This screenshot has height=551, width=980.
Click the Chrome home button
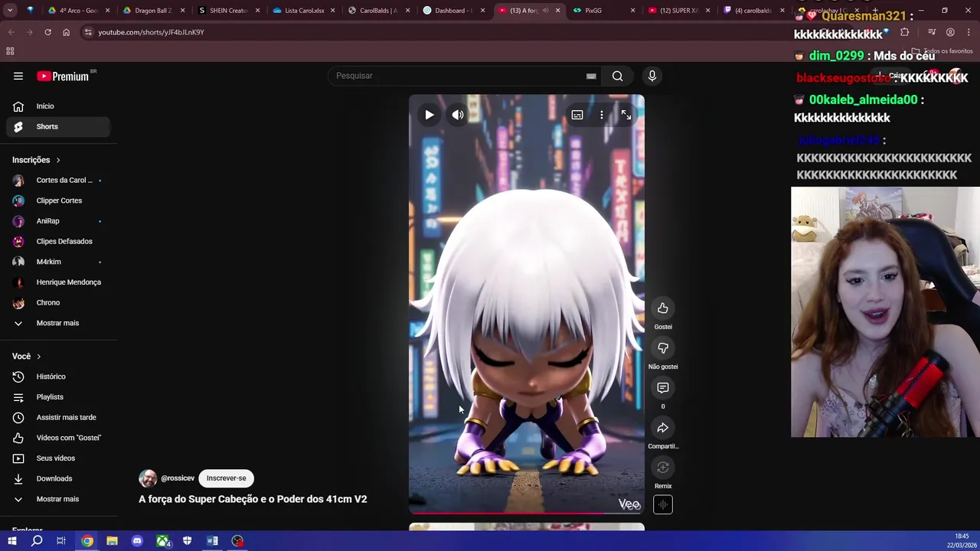(66, 32)
